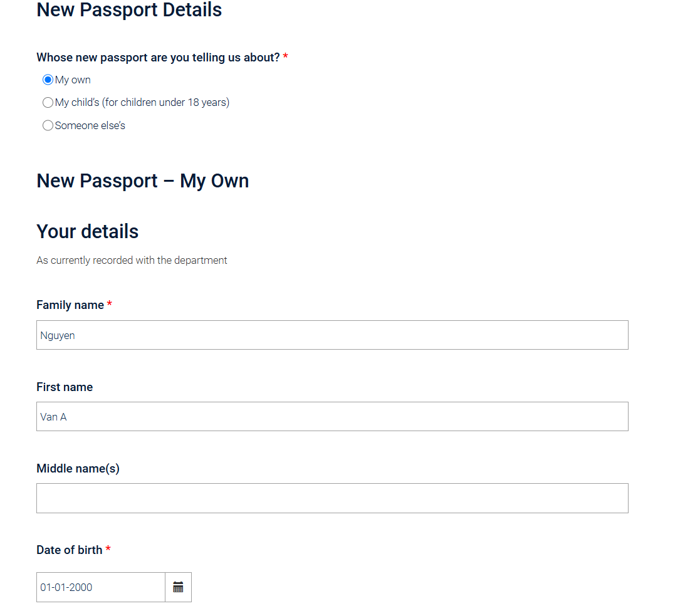
Task: Click the 'Someone else's' option label text
Action: 90,125
